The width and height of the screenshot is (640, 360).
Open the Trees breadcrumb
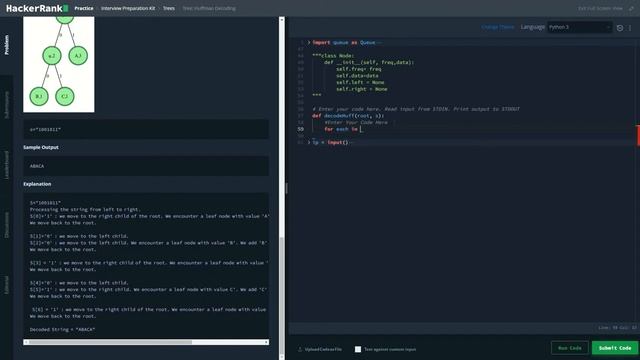pos(169,8)
